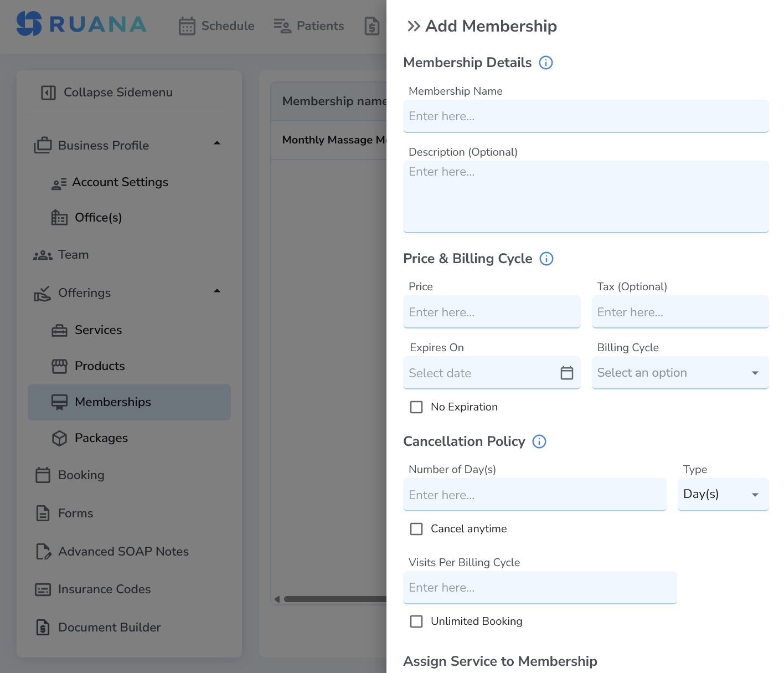Click the Membership Name input field
Image resolution: width=784 pixels, height=673 pixels.
tap(585, 116)
